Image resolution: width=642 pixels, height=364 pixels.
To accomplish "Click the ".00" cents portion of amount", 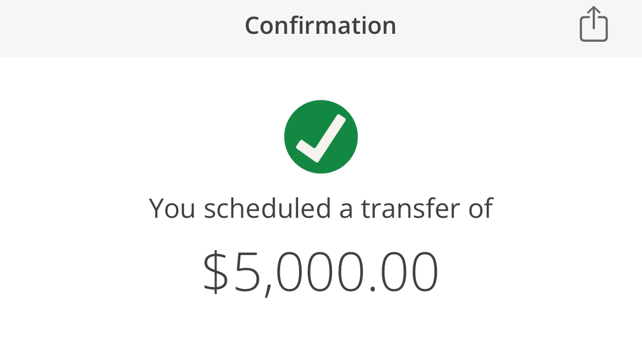I will tap(404, 273).
